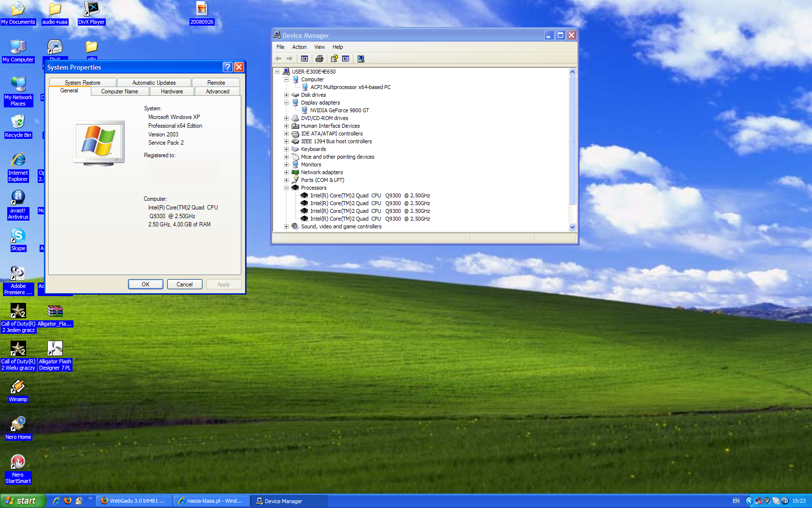Viewport: 812px width, 508px height.
Task: Click the OK button in System Properties
Action: (145, 284)
